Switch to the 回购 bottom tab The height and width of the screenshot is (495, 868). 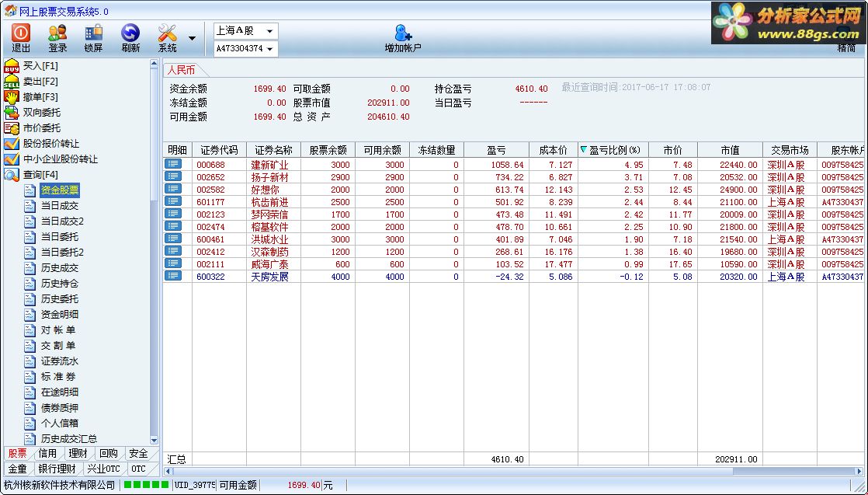[109, 454]
